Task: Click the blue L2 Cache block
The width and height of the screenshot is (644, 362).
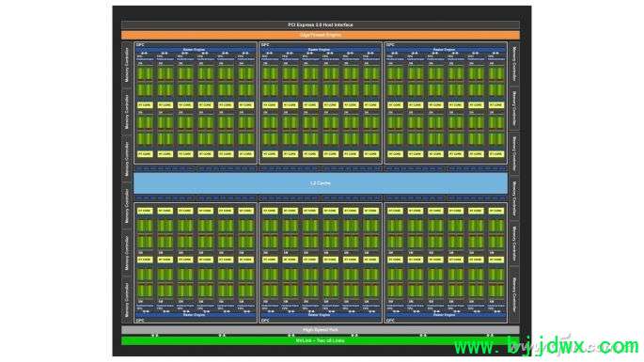Action: 321,183
